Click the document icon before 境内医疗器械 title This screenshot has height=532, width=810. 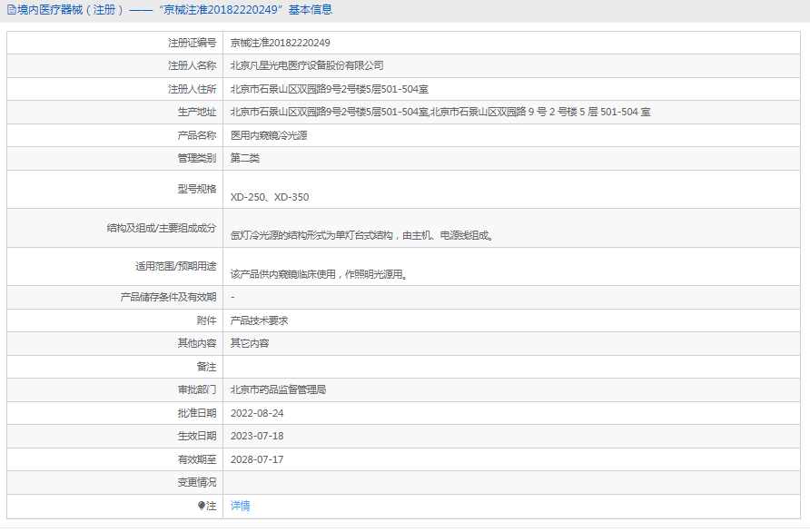[12, 10]
